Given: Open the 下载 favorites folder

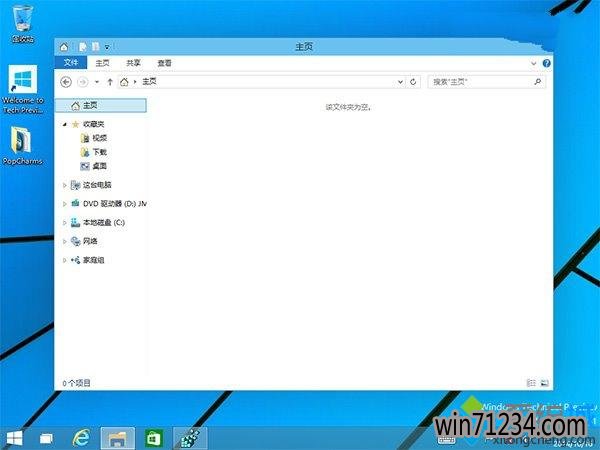Looking at the screenshot, I should [x=99, y=152].
